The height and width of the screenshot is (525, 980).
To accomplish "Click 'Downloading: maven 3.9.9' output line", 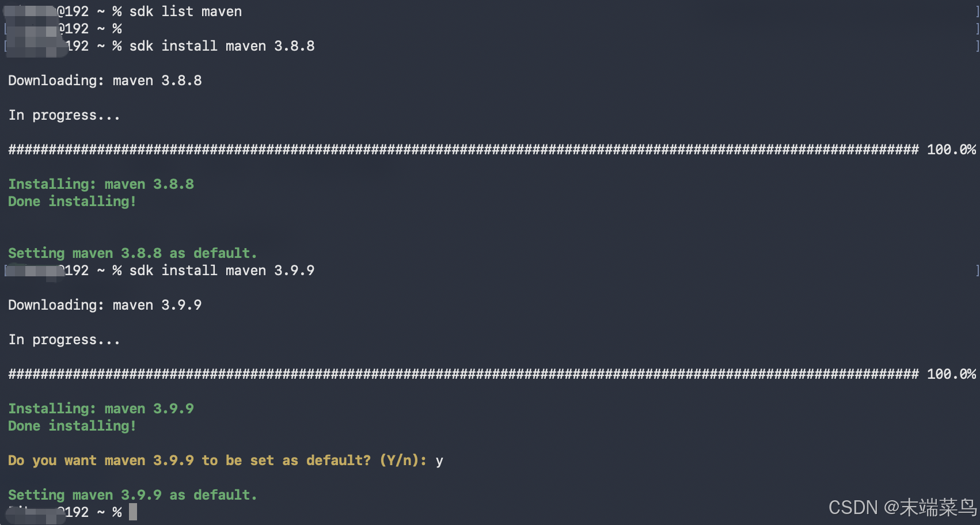I will tap(105, 305).
